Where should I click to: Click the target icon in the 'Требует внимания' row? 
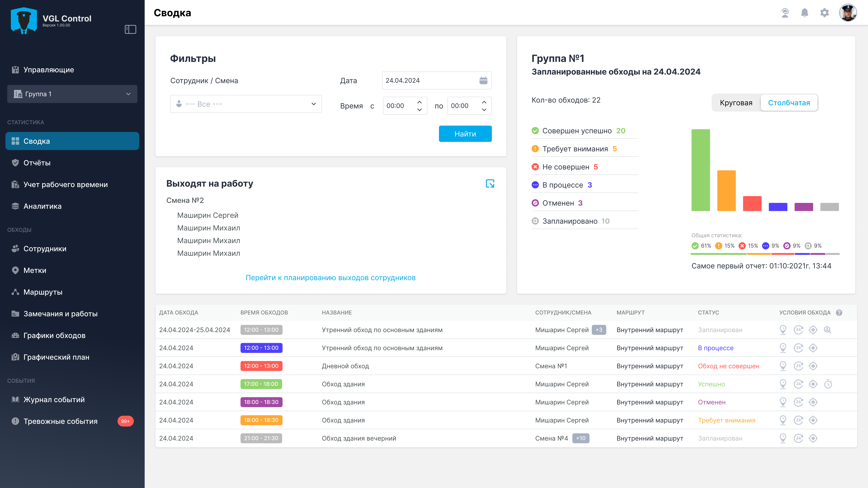tap(813, 420)
